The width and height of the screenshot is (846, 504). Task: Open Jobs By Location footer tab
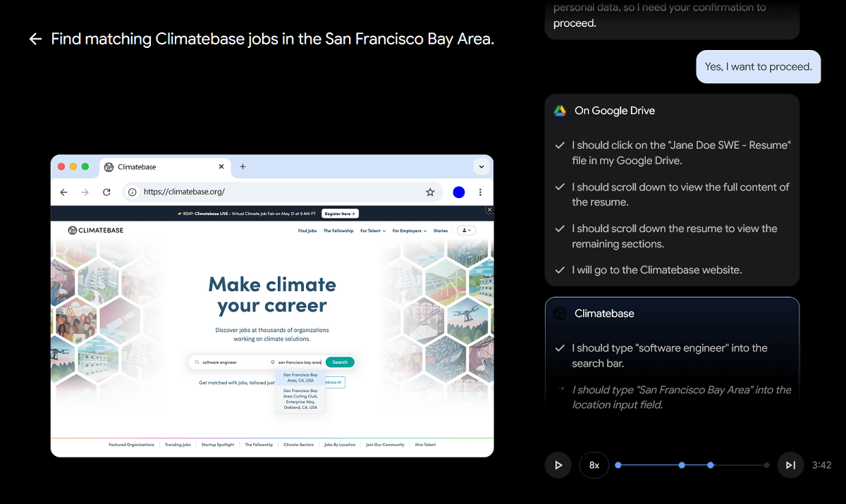pos(340,445)
